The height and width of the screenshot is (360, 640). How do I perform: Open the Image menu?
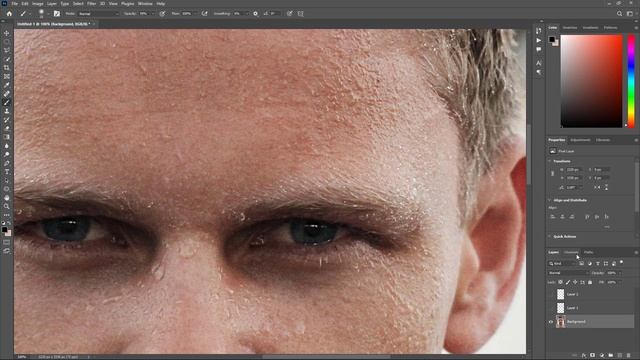38,4
